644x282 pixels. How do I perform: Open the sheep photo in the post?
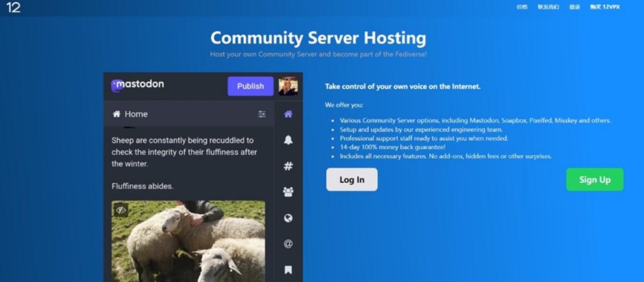(x=188, y=241)
